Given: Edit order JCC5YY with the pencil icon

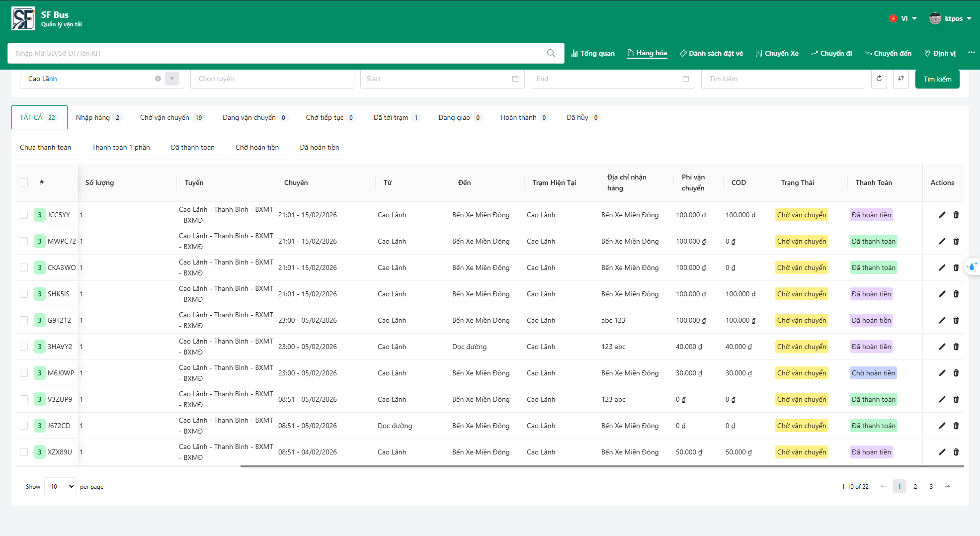Looking at the screenshot, I should tap(942, 215).
